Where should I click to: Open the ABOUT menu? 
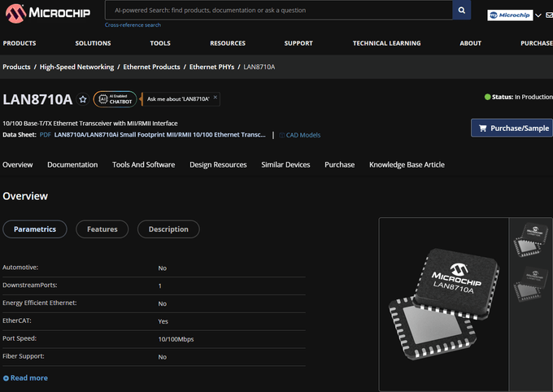point(470,43)
